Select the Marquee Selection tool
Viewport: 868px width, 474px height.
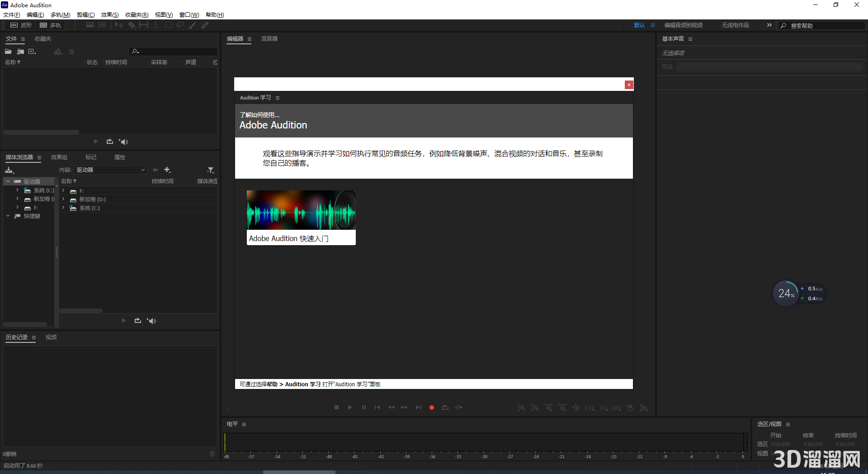coord(169,25)
